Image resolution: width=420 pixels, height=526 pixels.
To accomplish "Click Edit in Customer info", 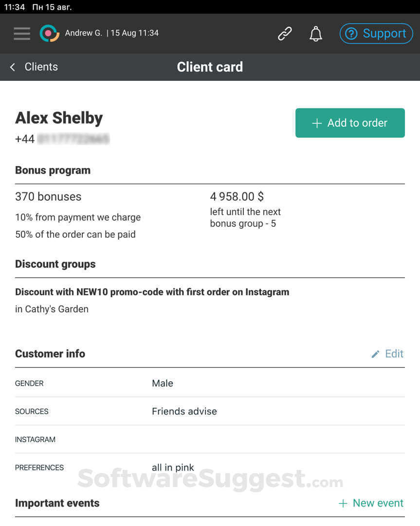I will tap(394, 354).
